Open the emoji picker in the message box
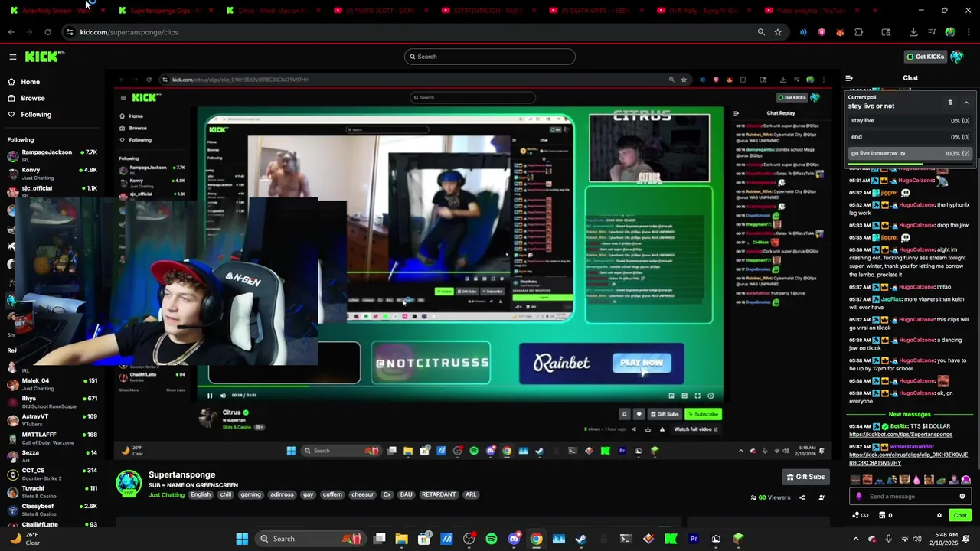 (x=962, y=497)
